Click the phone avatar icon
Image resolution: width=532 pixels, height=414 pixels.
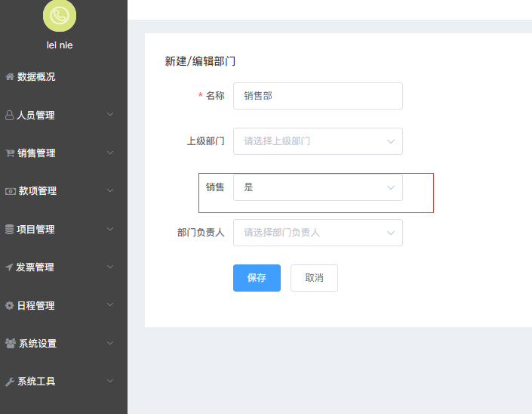[x=60, y=15]
